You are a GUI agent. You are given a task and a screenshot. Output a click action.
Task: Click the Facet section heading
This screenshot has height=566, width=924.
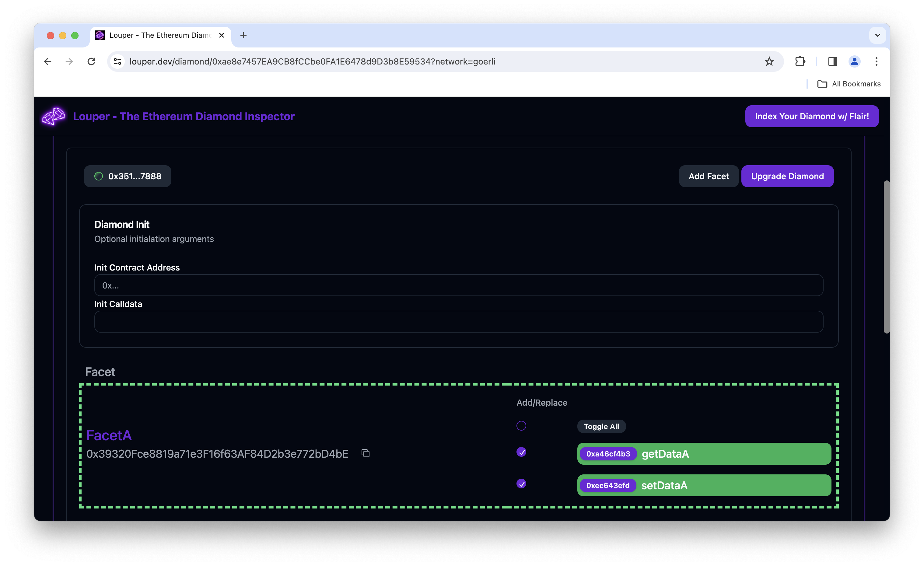(x=100, y=372)
